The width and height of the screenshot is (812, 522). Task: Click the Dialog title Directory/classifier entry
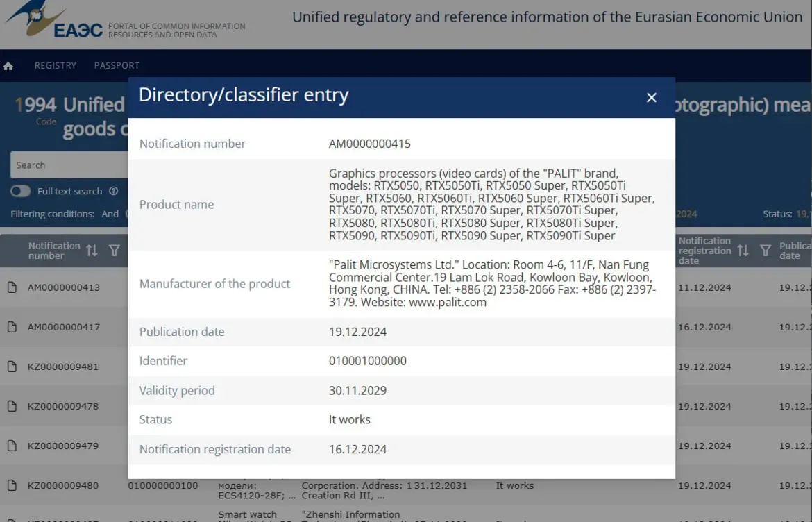point(244,95)
